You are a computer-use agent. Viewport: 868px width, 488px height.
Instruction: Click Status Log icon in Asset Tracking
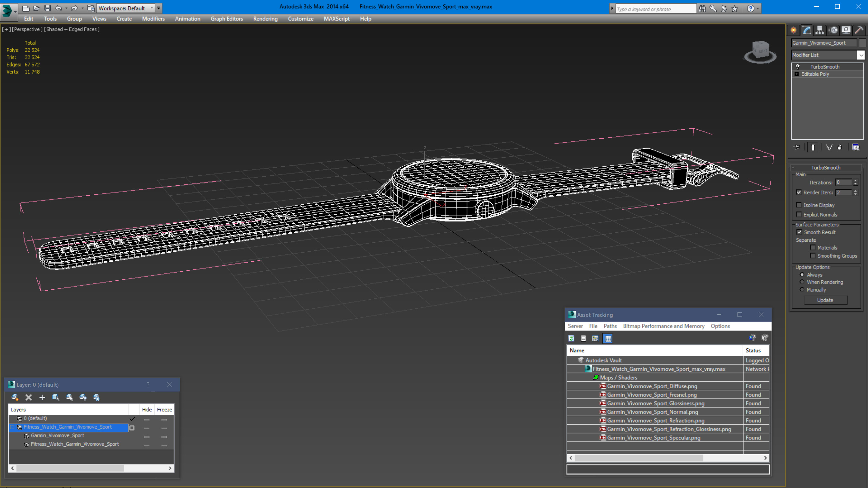point(583,338)
